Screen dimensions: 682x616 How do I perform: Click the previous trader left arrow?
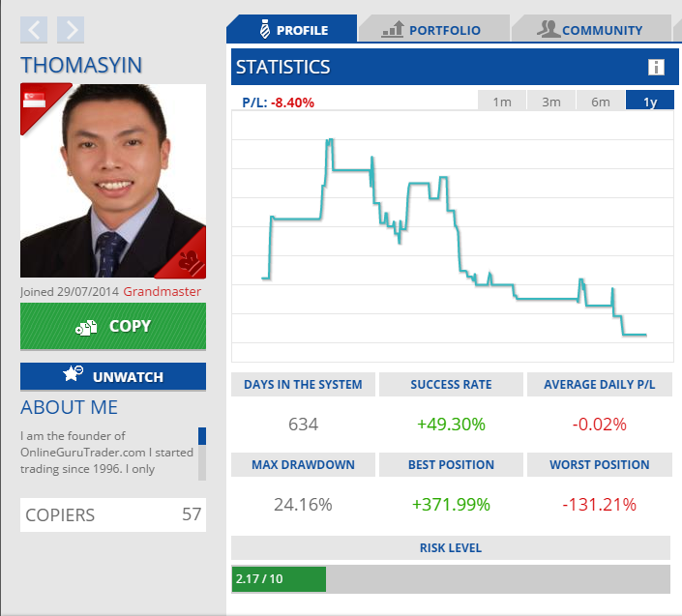34,30
